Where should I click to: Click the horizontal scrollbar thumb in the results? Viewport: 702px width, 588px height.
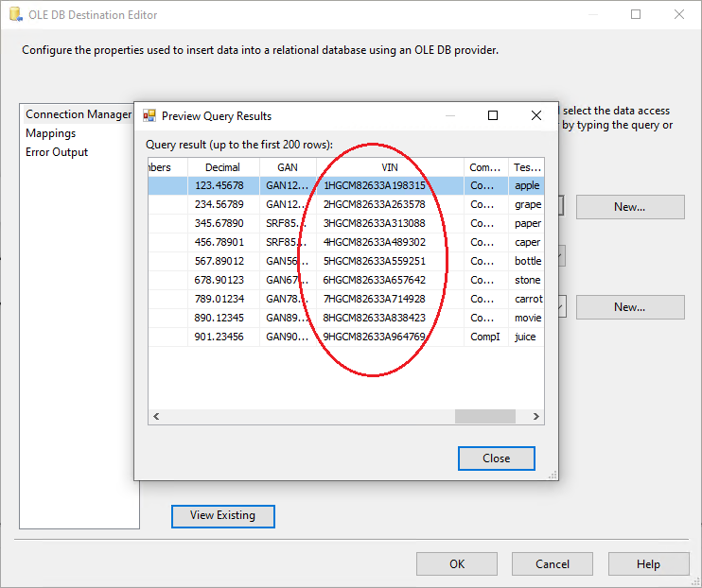point(484,416)
